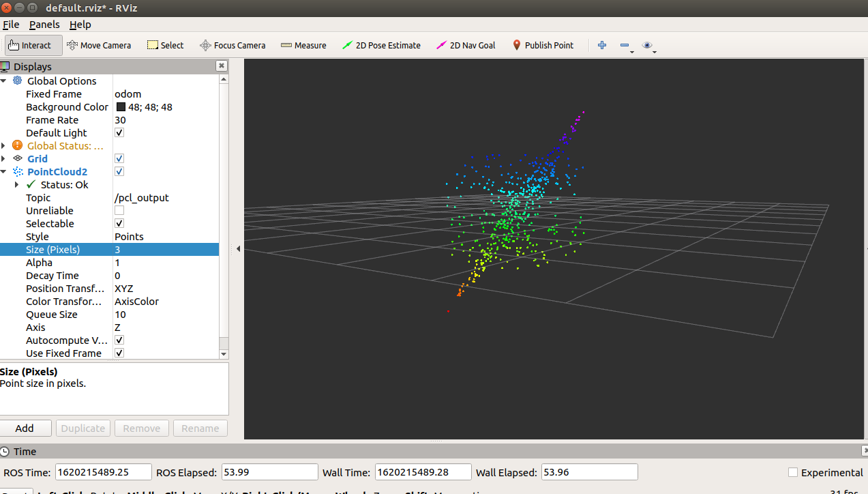The width and height of the screenshot is (868, 494).
Task: Expand the Grid display properties
Action: coord(3,158)
